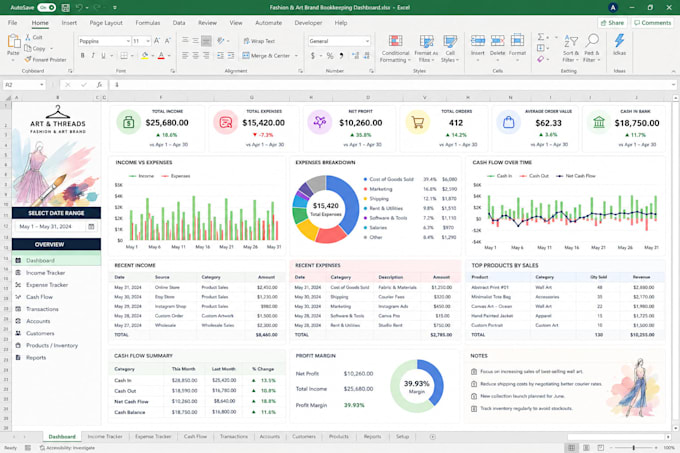The image size is (680, 453).
Task: Click the Align Left icon
Action: pos(185,55)
